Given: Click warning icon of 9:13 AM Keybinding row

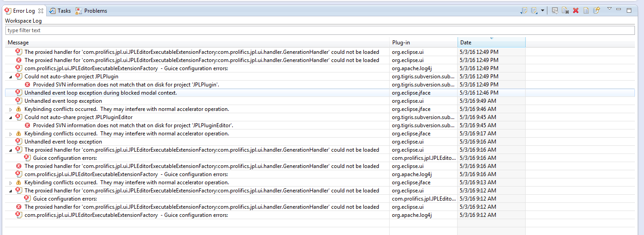Looking at the screenshot, I should [19, 182].
